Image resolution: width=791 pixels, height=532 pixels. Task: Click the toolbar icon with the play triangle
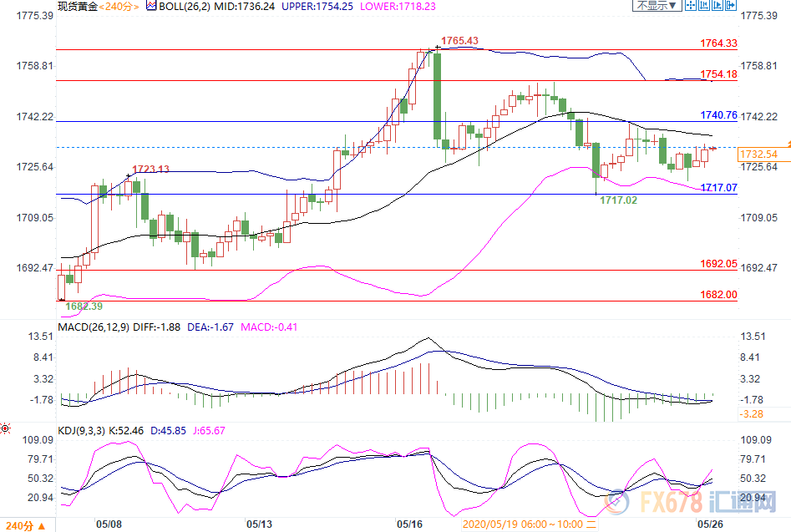717,6
